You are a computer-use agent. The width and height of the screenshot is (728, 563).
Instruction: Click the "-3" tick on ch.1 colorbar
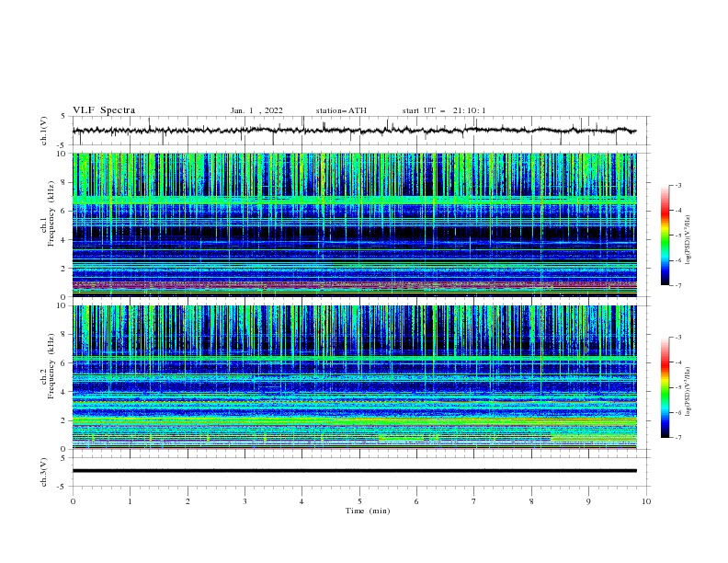tap(677, 185)
